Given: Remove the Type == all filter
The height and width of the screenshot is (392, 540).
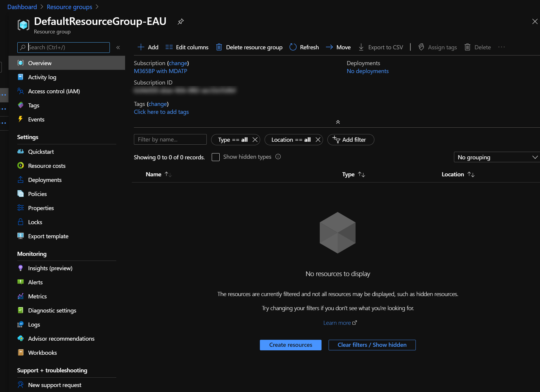Looking at the screenshot, I should coord(255,140).
